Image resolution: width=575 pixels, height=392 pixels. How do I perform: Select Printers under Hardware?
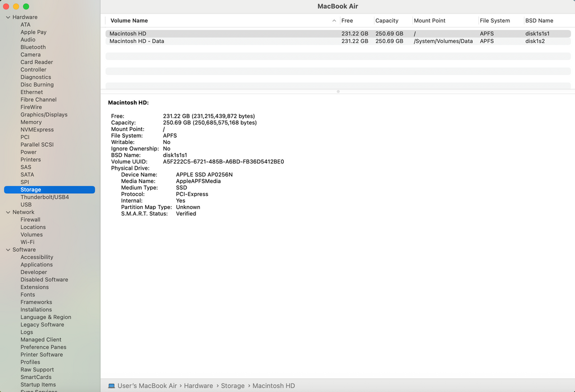pyautogui.click(x=30, y=160)
